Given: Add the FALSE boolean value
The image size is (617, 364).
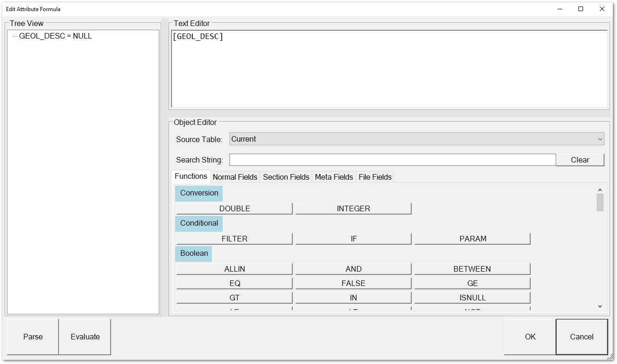Looking at the screenshot, I should 353,283.
